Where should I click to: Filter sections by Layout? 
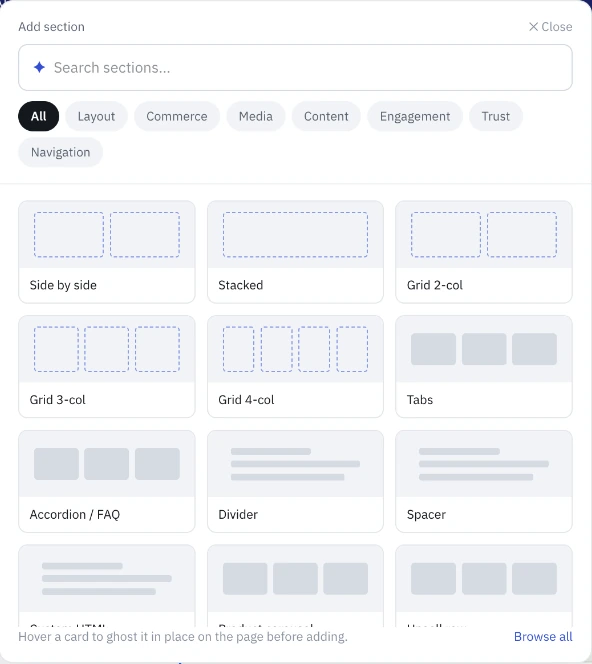pos(96,116)
